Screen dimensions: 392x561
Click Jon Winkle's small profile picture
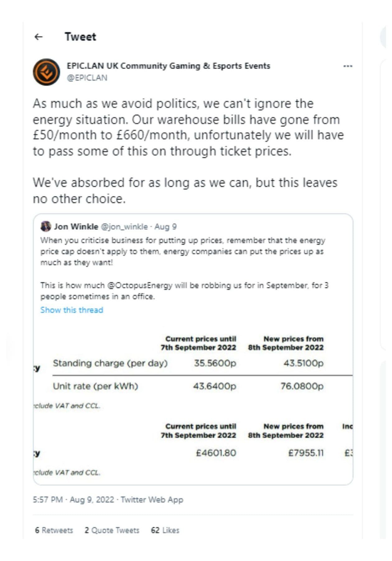pos(46,226)
